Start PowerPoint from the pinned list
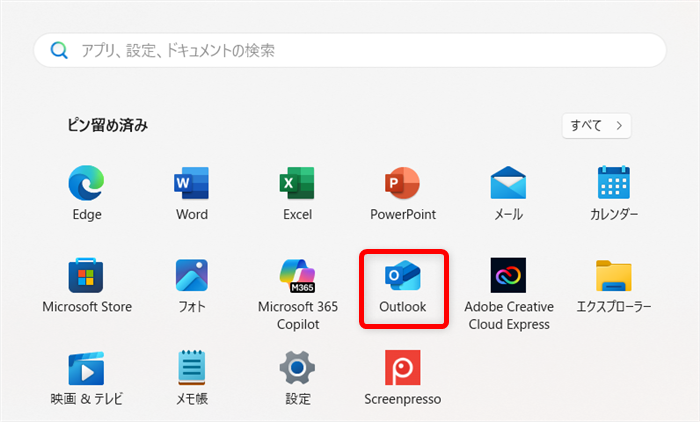This screenshot has width=700, height=422. pyautogui.click(x=403, y=185)
